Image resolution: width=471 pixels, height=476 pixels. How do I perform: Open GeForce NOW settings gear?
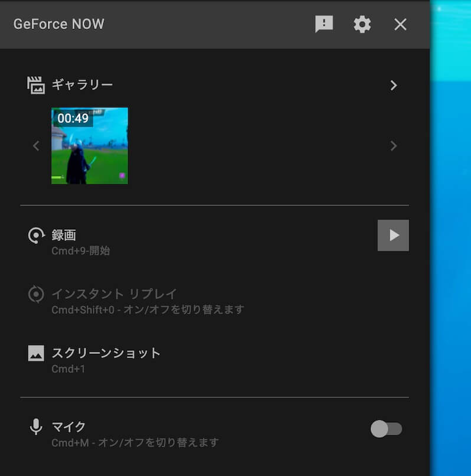pos(362,24)
